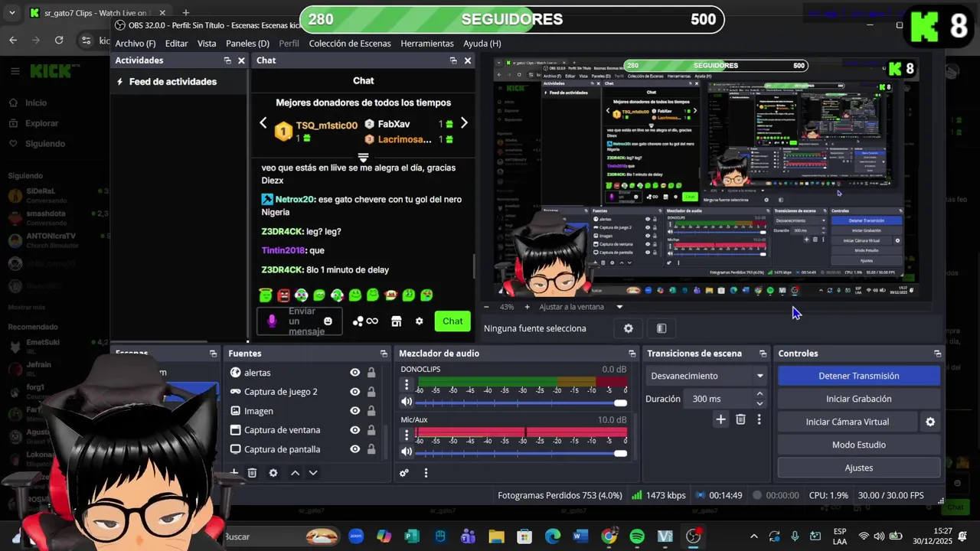This screenshot has height=551, width=980.
Task: Increase transition duration with up stepper
Action: [x=759, y=394]
